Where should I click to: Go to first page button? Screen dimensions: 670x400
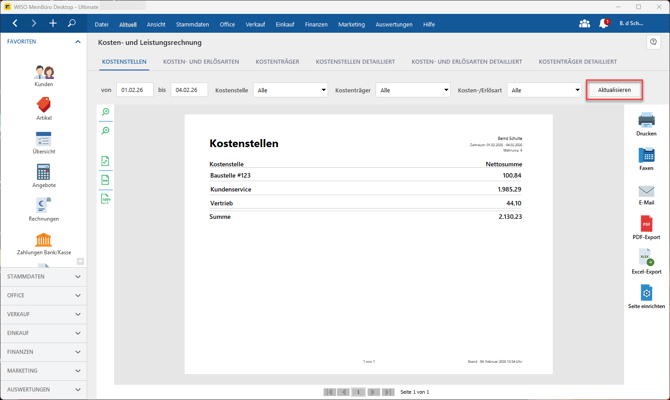329,392
